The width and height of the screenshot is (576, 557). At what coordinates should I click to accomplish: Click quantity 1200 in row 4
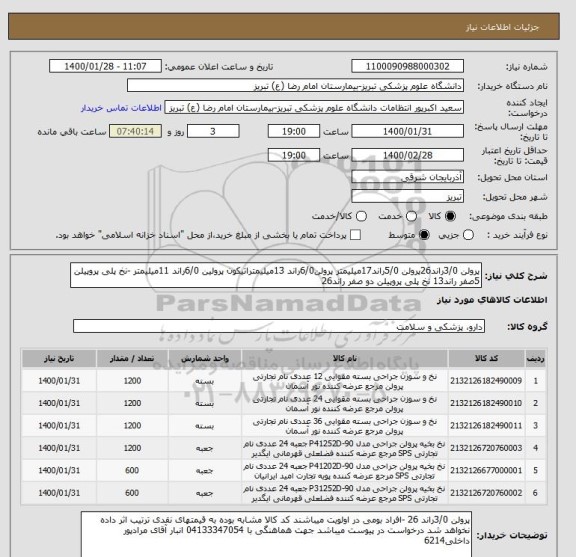132,448
